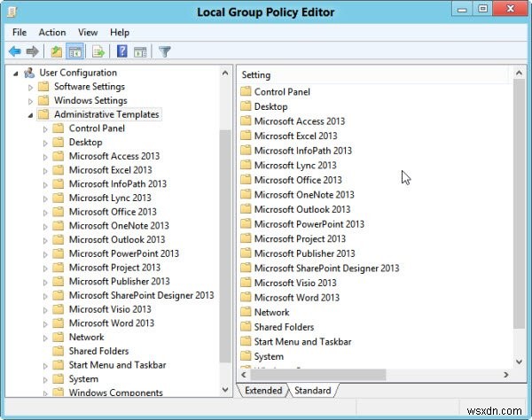The height and width of the screenshot is (420, 532).
Task: Select Microsoft OneNote 2013 in Setting list
Action: 304,195
